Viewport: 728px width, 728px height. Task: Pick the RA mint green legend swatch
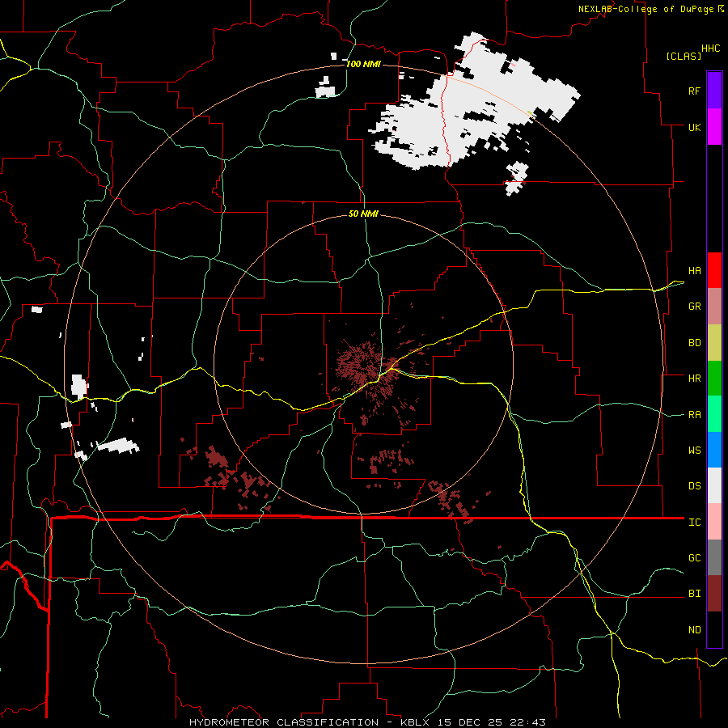pos(714,414)
